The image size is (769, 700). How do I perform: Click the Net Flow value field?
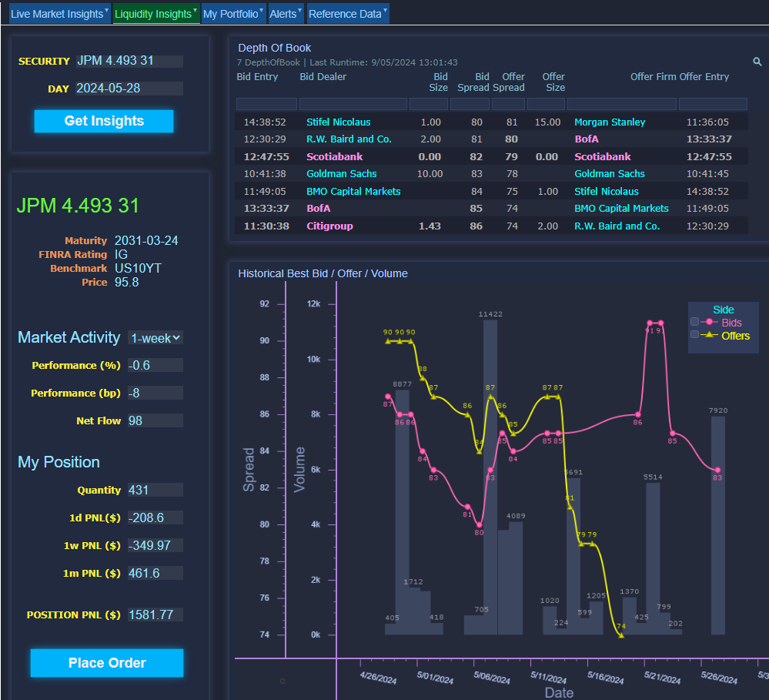point(155,421)
